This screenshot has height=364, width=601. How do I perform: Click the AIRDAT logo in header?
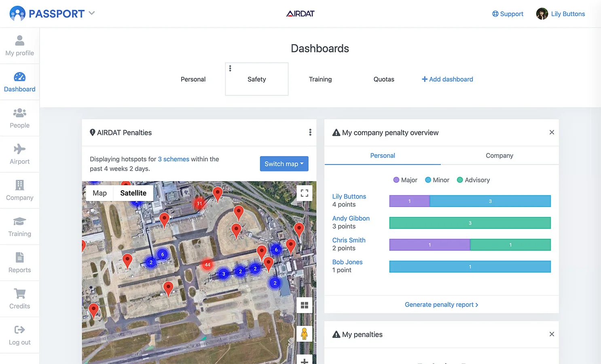[x=300, y=14]
